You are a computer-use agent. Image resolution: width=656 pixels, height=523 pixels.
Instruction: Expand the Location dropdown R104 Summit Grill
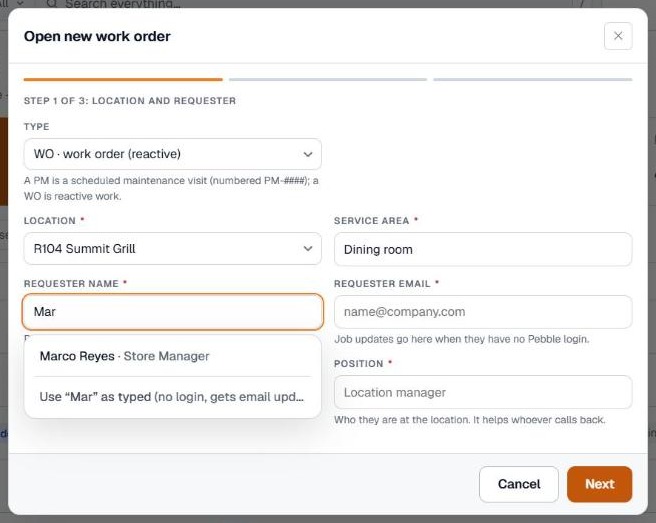[172, 249]
